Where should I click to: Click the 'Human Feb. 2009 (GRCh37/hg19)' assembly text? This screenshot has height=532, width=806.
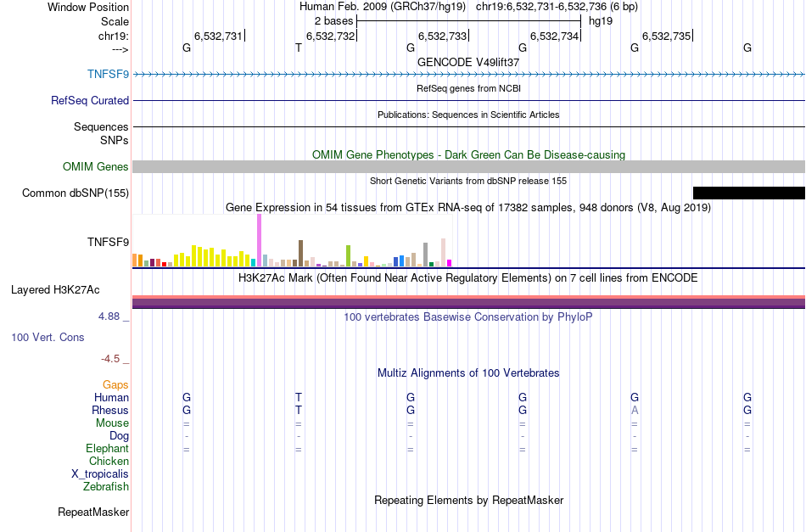(383, 7)
